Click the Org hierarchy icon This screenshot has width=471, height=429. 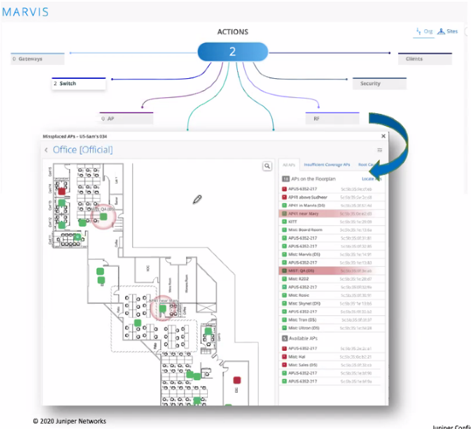[x=418, y=31]
